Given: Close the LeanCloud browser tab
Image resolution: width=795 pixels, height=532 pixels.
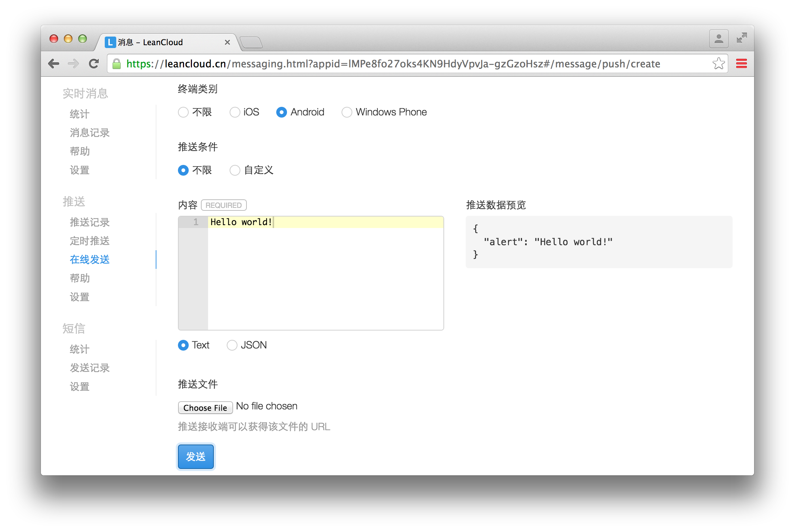Looking at the screenshot, I should (x=227, y=42).
